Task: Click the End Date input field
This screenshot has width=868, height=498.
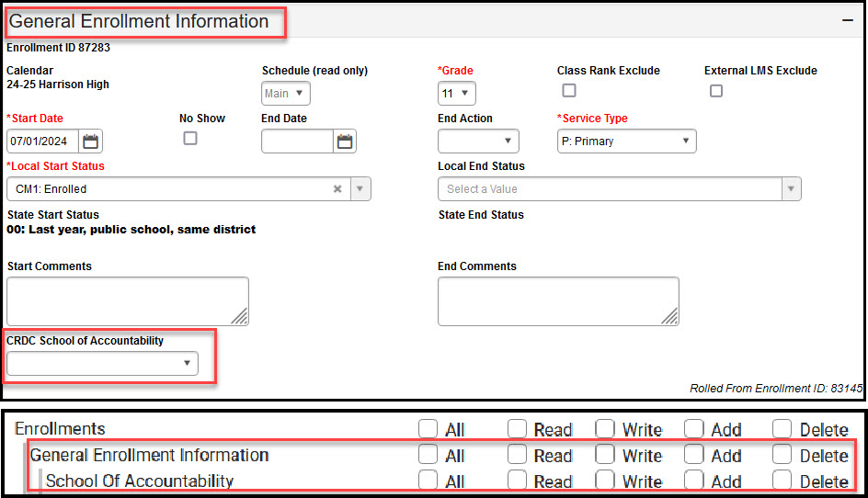Action: (297, 141)
